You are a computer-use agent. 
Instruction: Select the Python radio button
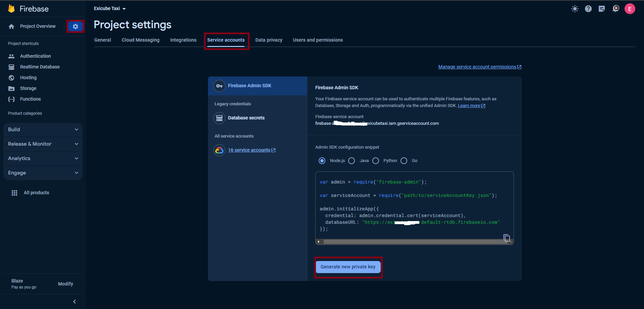pos(376,161)
